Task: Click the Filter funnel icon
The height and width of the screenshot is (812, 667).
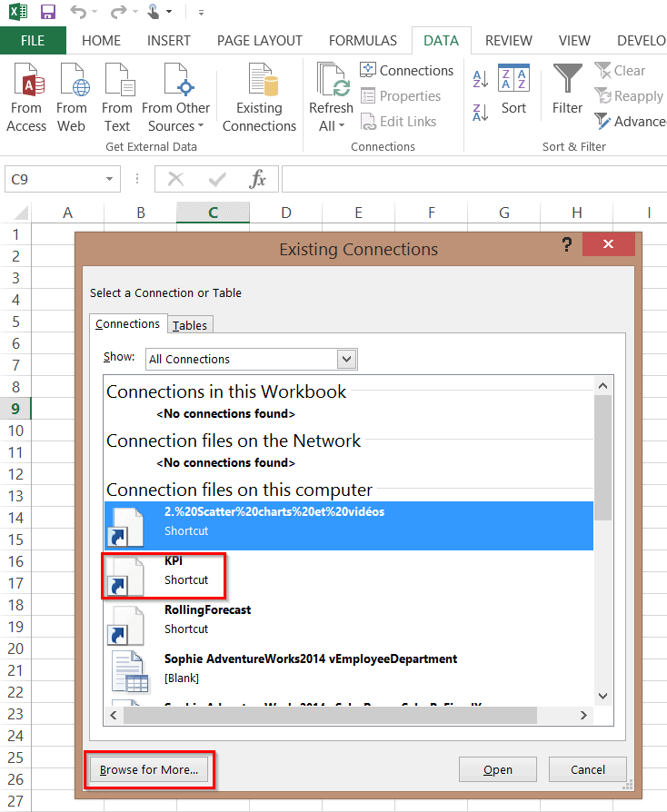Action: pos(567,80)
